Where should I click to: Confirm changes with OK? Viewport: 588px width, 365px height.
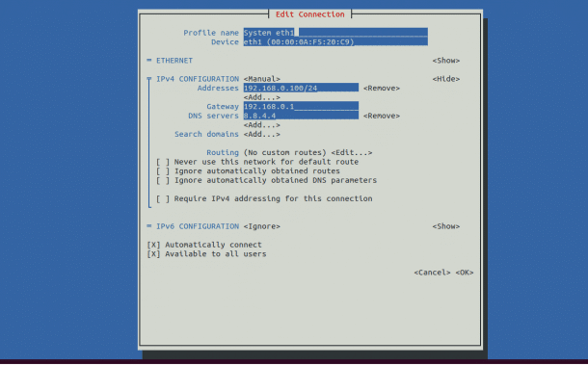465,273
